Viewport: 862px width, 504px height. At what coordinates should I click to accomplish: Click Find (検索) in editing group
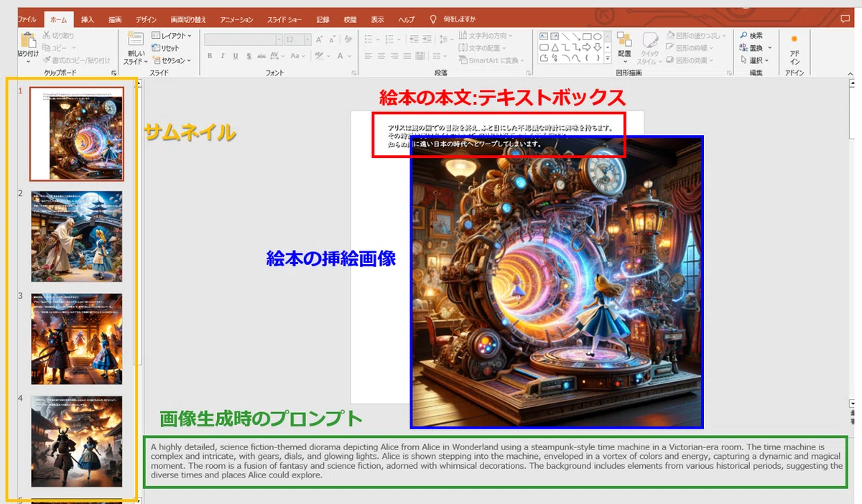[751, 35]
